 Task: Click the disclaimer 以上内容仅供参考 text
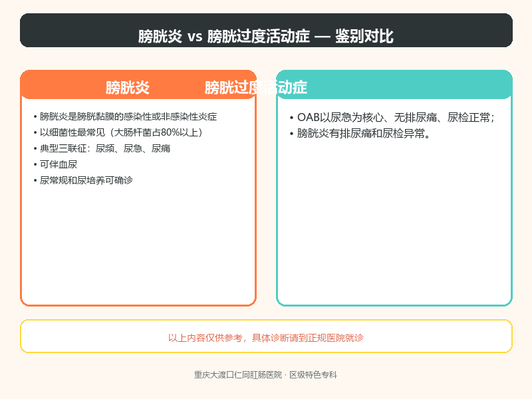pyautogui.click(x=265, y=338)
